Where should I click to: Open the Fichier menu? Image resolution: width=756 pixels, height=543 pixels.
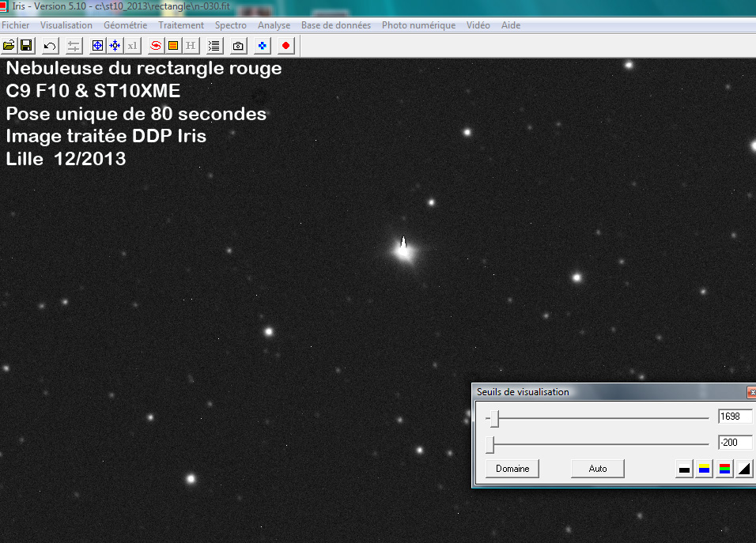point(16,25)
